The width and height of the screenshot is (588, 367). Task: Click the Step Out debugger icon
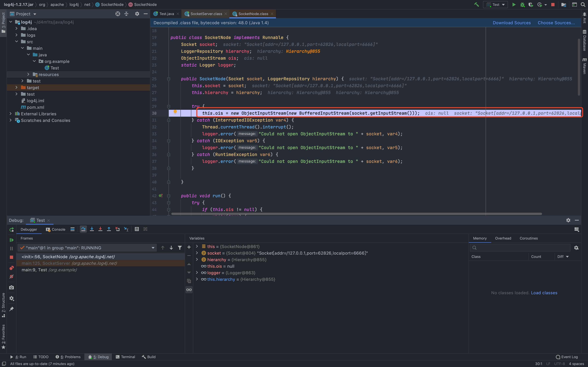(109, 229)
